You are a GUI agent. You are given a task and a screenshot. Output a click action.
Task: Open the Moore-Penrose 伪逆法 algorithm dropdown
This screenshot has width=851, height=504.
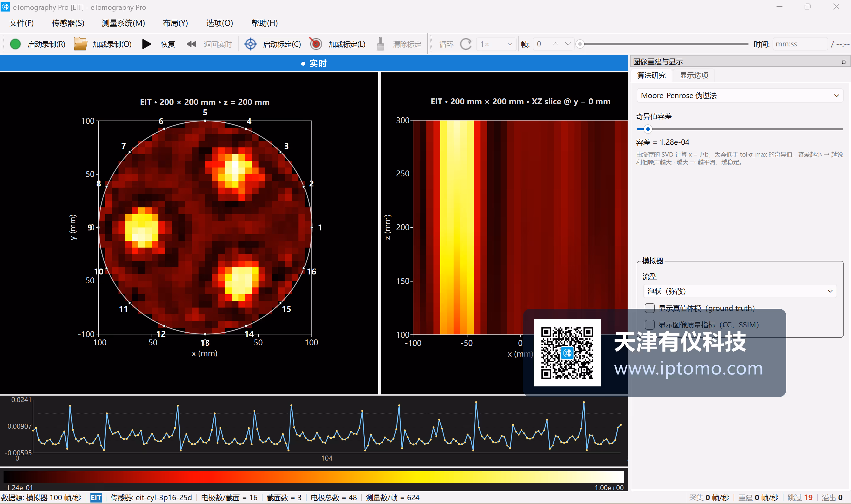[740, 96]
